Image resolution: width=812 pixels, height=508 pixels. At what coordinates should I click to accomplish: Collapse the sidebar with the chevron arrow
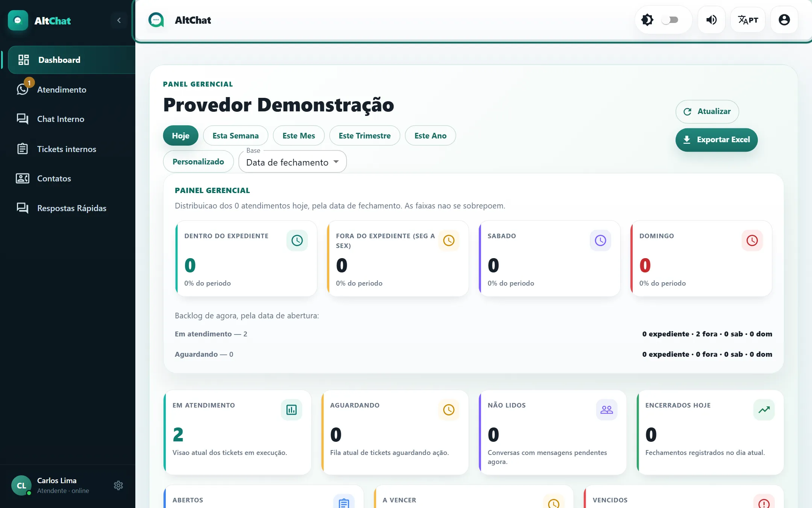coord(119,20)
